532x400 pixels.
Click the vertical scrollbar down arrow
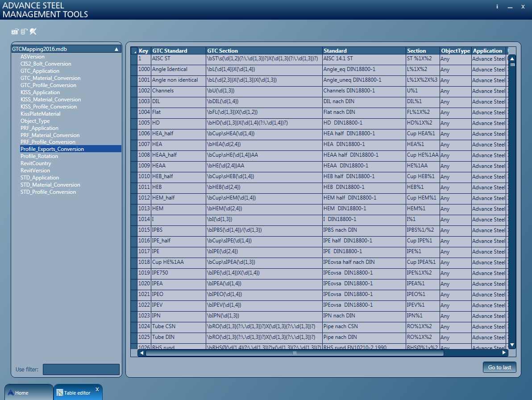512,345
